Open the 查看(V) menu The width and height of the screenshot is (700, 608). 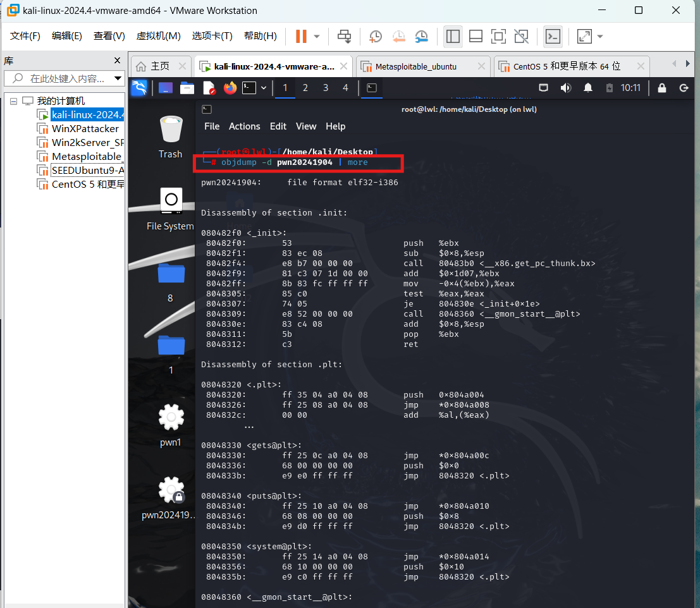pyautogui.click(x=109, y=36)
